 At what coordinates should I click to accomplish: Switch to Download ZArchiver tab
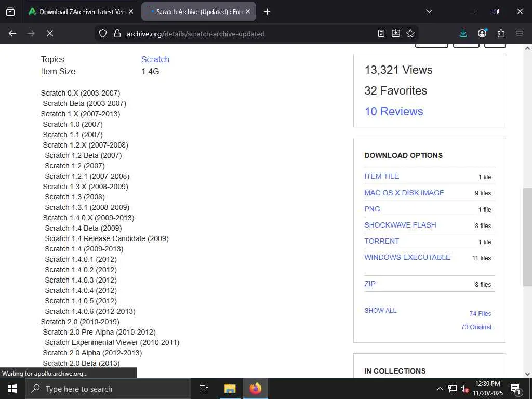(81, 11)
